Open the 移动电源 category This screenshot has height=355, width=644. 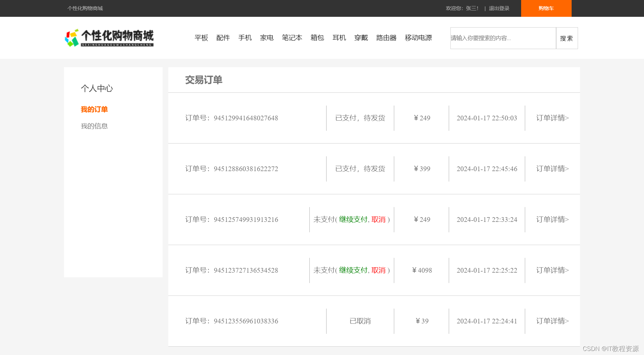click(x=418, y=38)
